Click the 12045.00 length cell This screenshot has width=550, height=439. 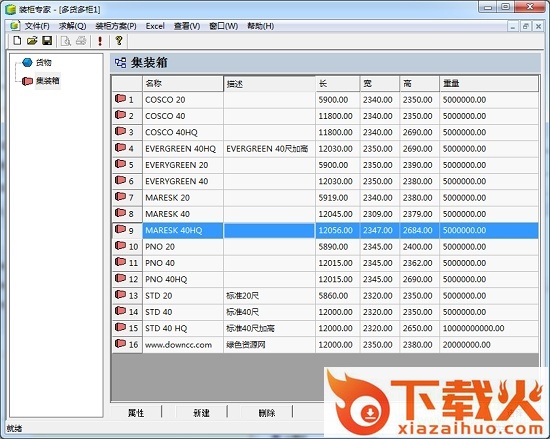tap(337, 214)
